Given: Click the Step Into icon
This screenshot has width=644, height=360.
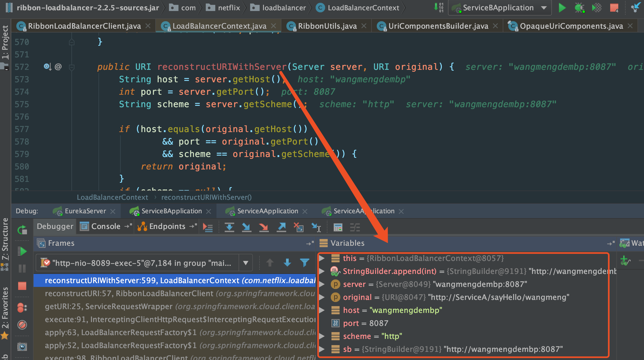Looking at the screenshot, I should click(x=246, y=227).
